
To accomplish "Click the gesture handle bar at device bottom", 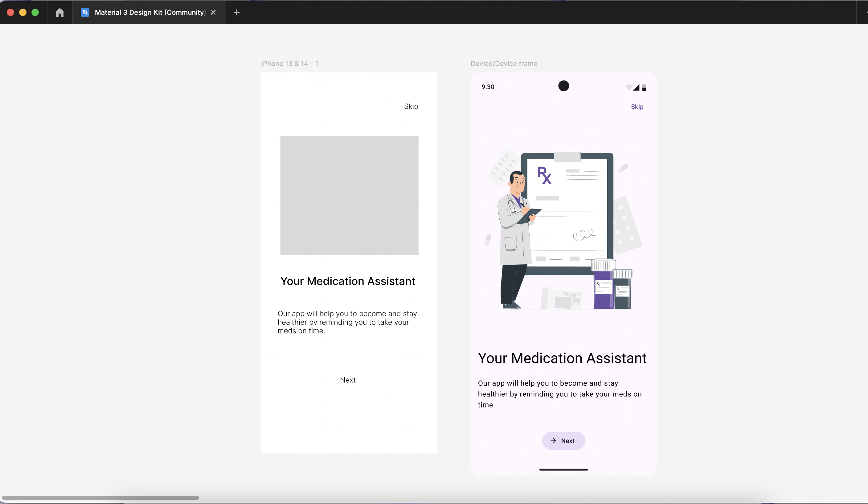I will tap(563, 469).
